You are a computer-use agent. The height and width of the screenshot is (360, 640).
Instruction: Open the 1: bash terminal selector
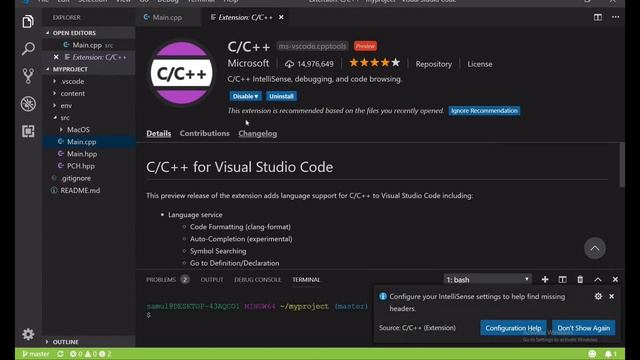click(487, 280)
